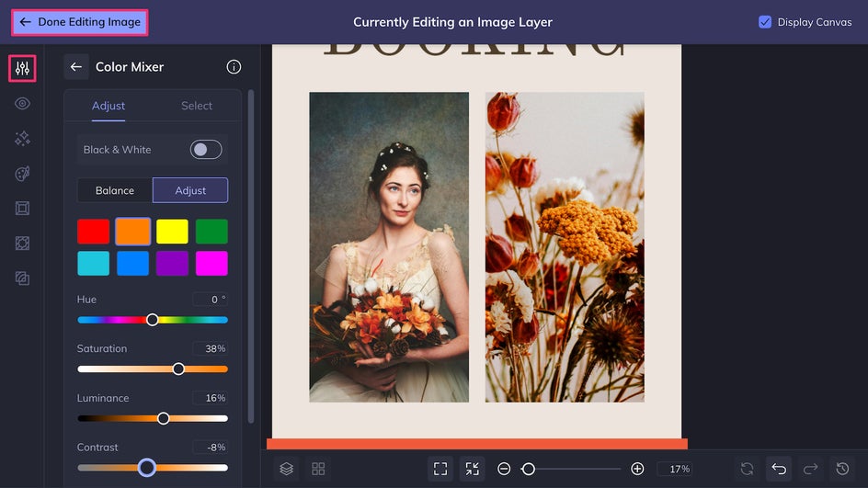868x488 pixels.
Task: Select the magenta color swatch
Action: coord(211,264)
